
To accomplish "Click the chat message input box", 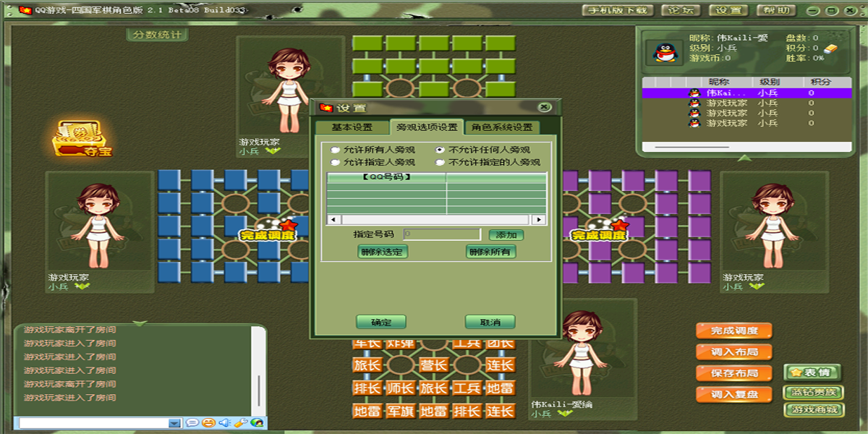I will pyautogui.click(x=94, y=423).
